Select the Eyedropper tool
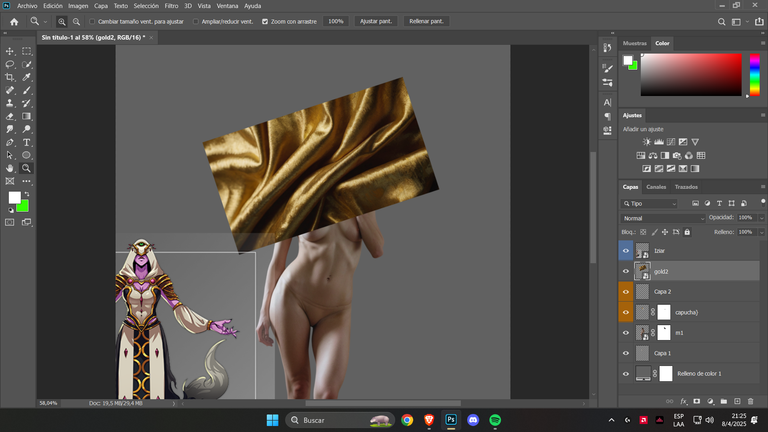 [26, 77]
